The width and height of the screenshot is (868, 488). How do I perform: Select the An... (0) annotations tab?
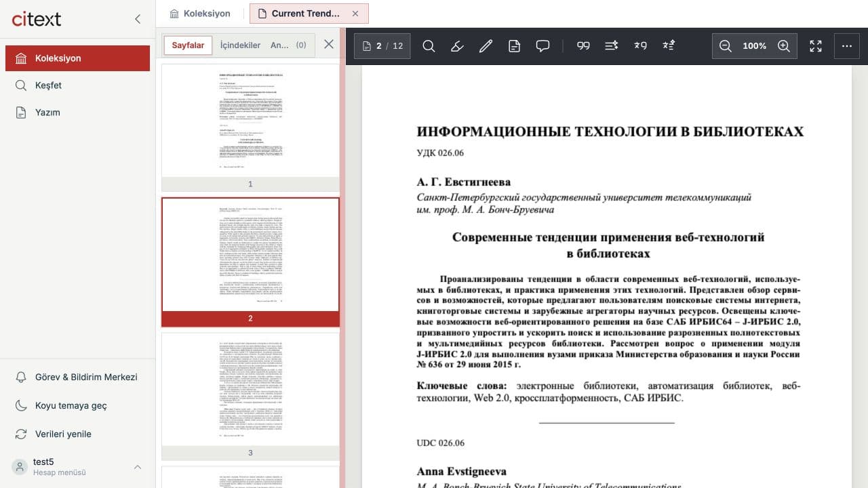288,45
